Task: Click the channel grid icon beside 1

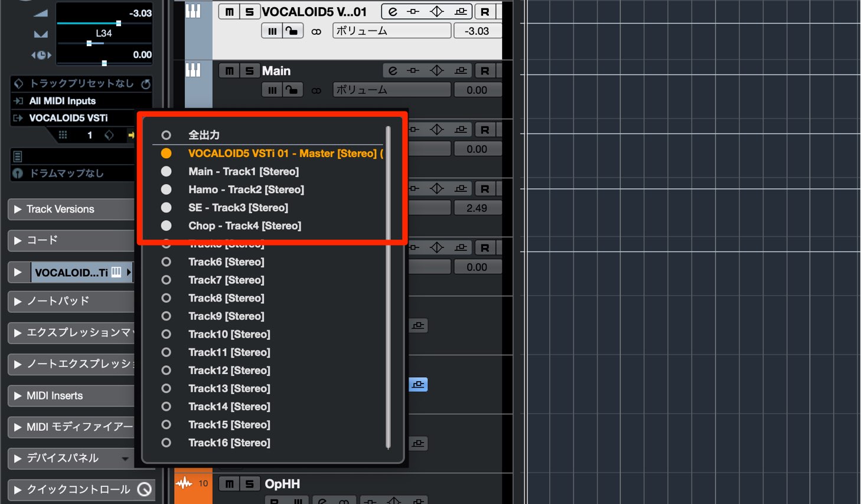Action: [x=63, y=135]
